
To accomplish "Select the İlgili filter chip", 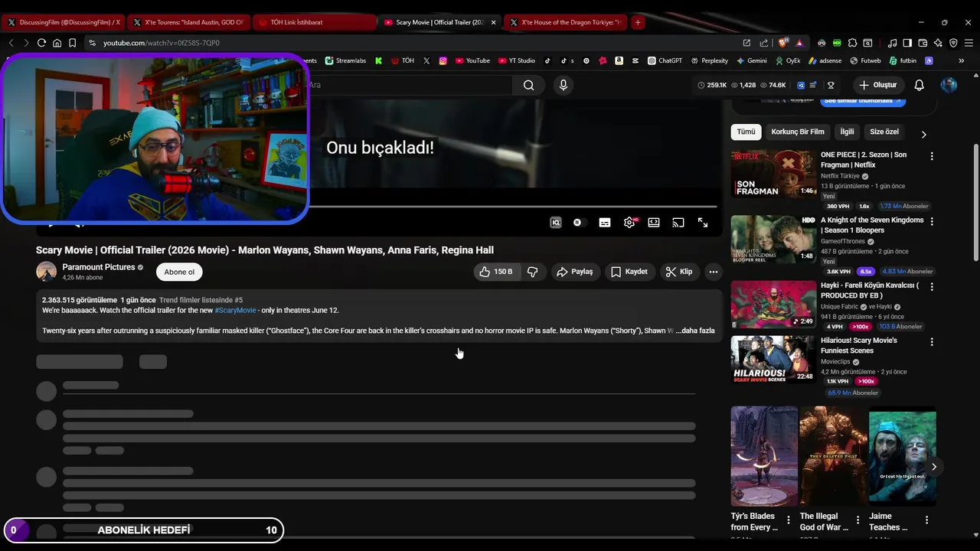I will [x=847, y=132].
